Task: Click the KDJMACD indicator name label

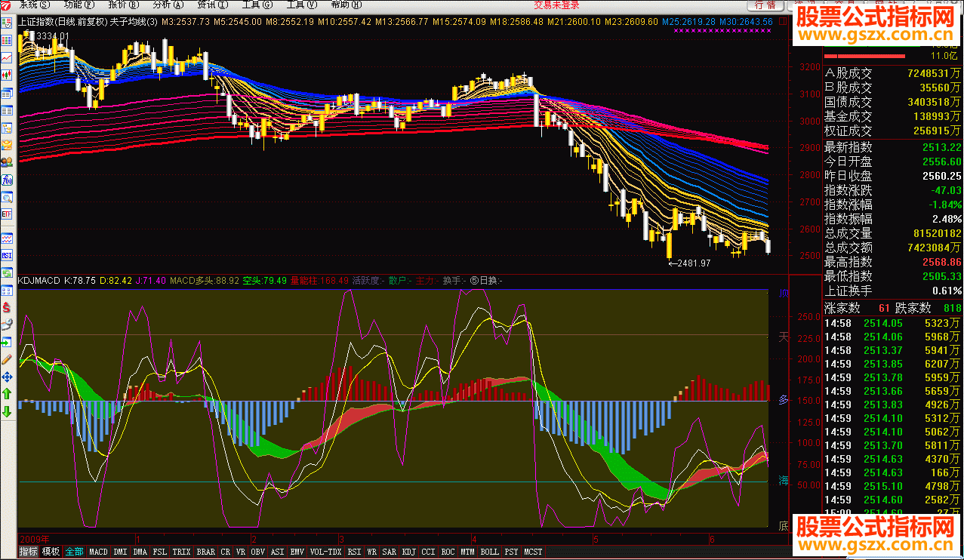Action: pyautogui.click(x=38, y=281)
